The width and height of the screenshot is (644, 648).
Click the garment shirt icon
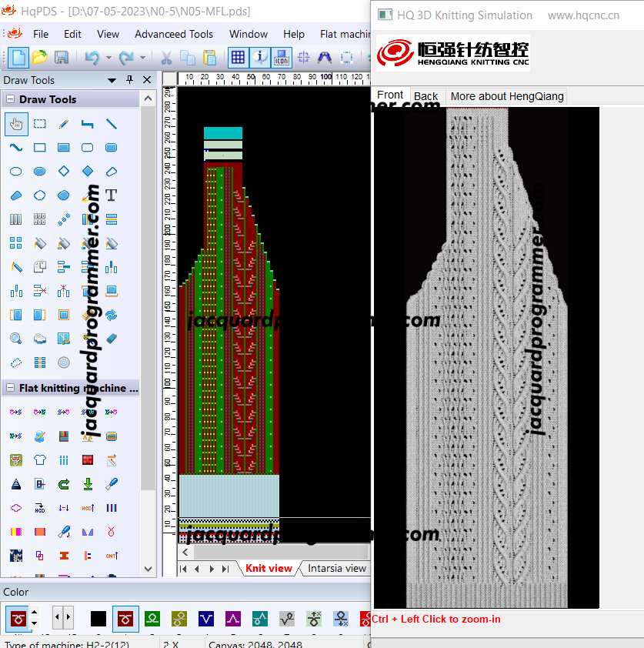click(x=40, y=460)
